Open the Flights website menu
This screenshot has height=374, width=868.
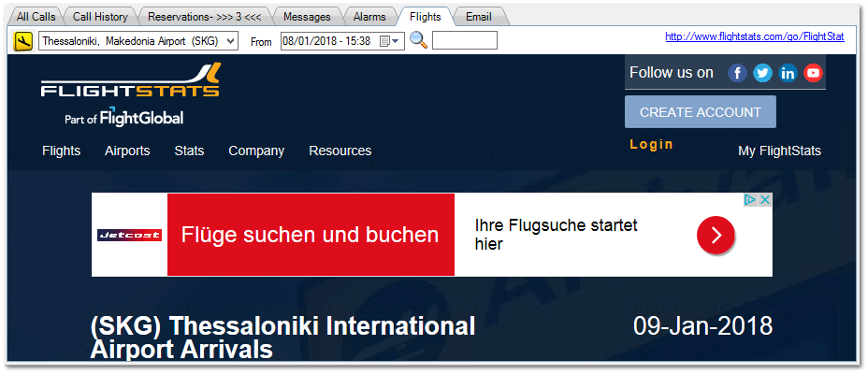pos(62,151)
